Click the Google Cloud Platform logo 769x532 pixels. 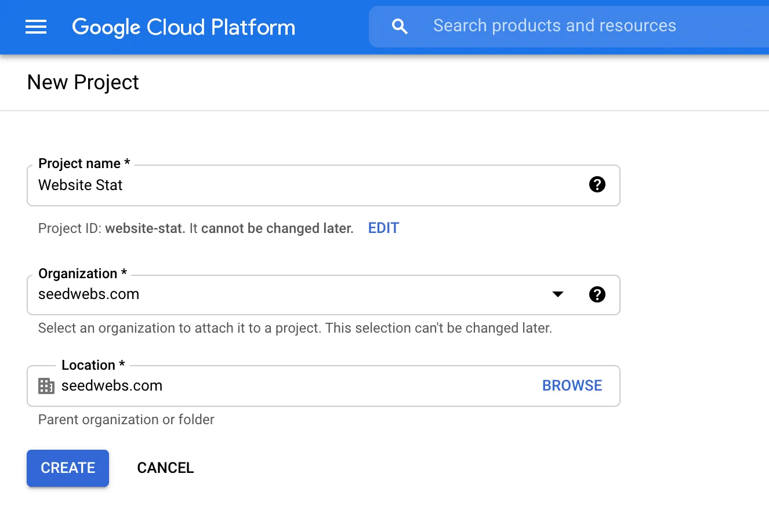[183, 27]
